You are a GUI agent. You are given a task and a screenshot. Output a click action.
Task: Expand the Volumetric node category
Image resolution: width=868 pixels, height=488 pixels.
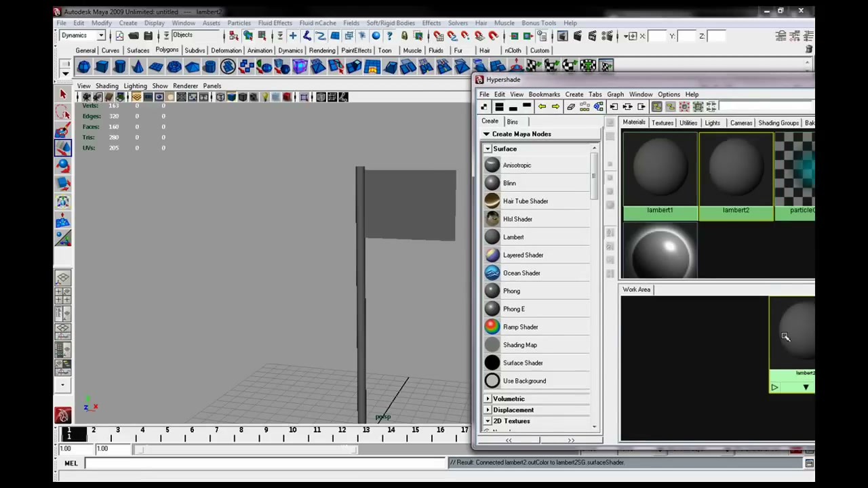click(488, 399)
